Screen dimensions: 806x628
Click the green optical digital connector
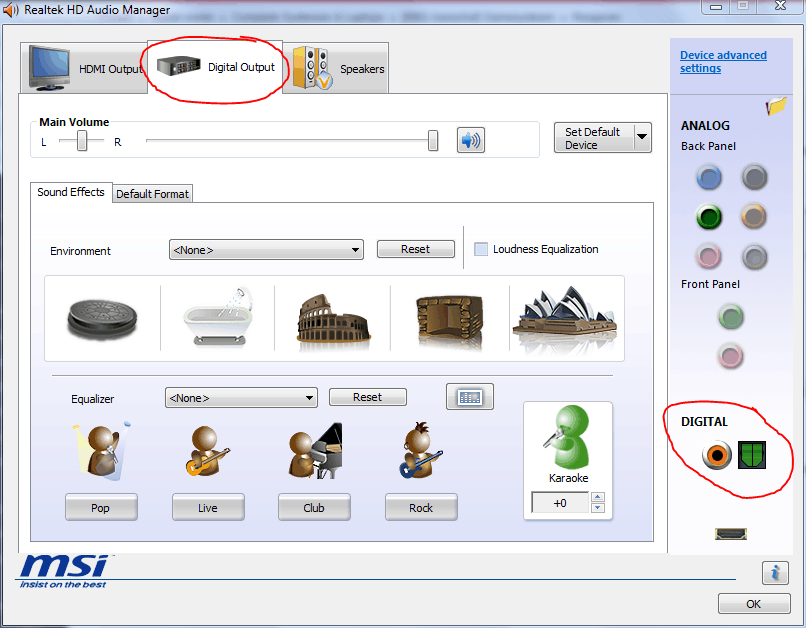click(752, 455)
